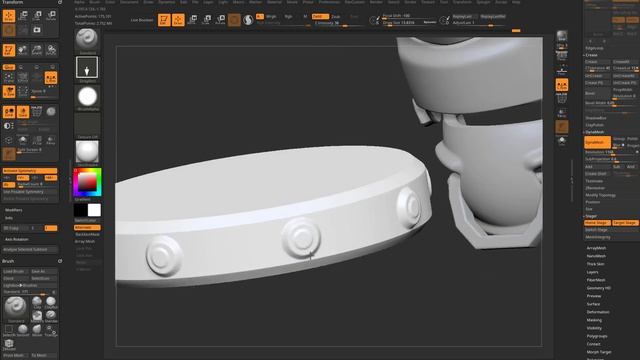Select Move mode on the top shelf
Image resolution: width=640 pixels, height=360 pixels.
pyautogui.click(x=192, y=20)
